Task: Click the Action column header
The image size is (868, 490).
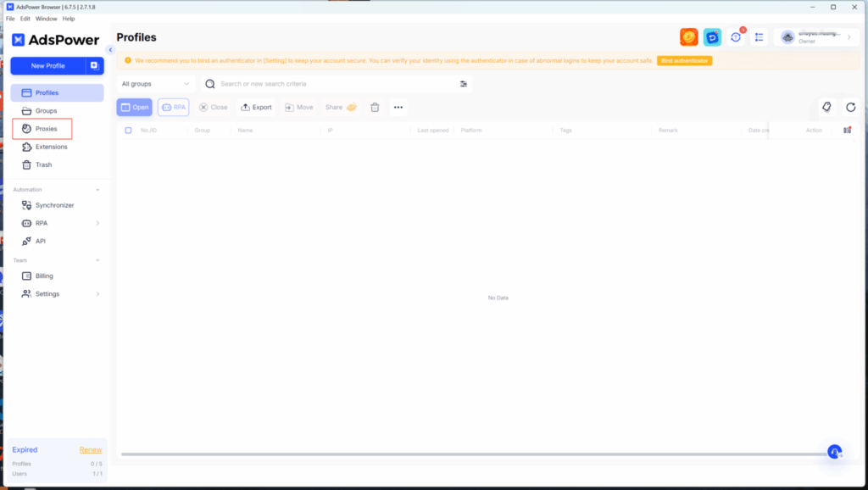Action: click(814, 131)
